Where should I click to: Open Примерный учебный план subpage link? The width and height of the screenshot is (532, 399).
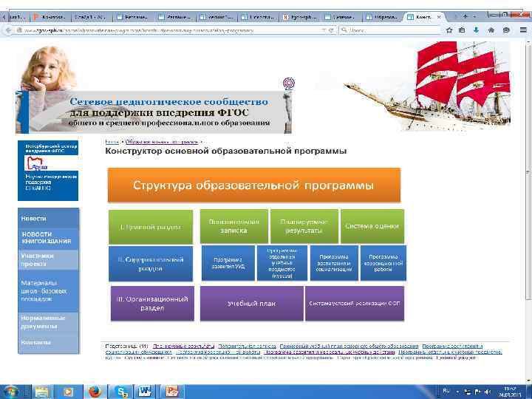coord(349,347)
